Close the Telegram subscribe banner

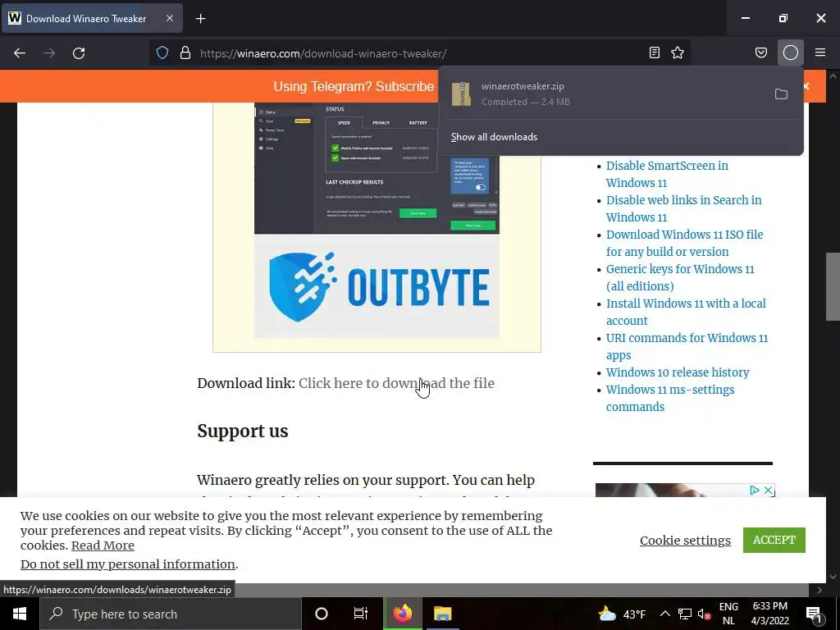click(806, 85)
